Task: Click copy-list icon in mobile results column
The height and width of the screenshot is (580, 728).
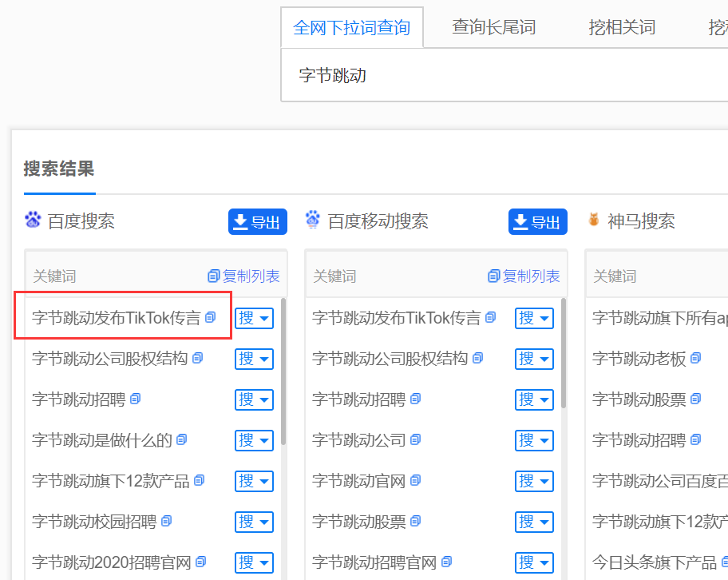Action: (492, 274)
